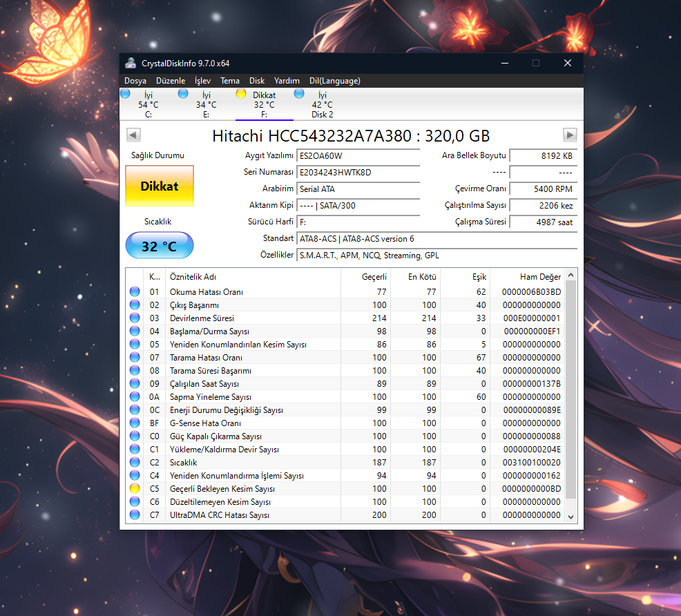Click status orb for attribute C0 row
681x616 pixels.
[x=135, y=436]
